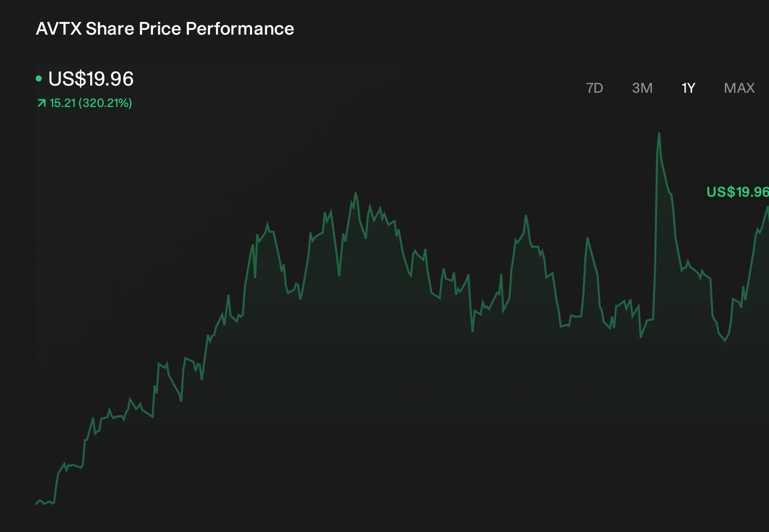Click the US$19.96 current price heading

[91, 79]
